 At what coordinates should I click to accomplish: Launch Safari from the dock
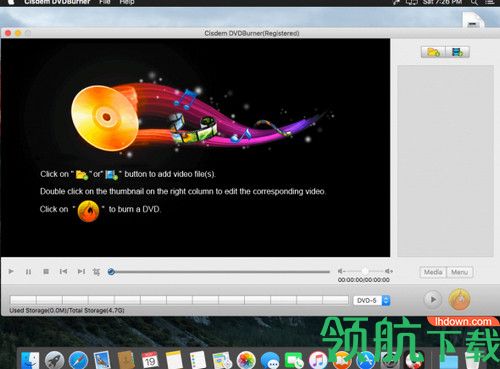(78, 361)
